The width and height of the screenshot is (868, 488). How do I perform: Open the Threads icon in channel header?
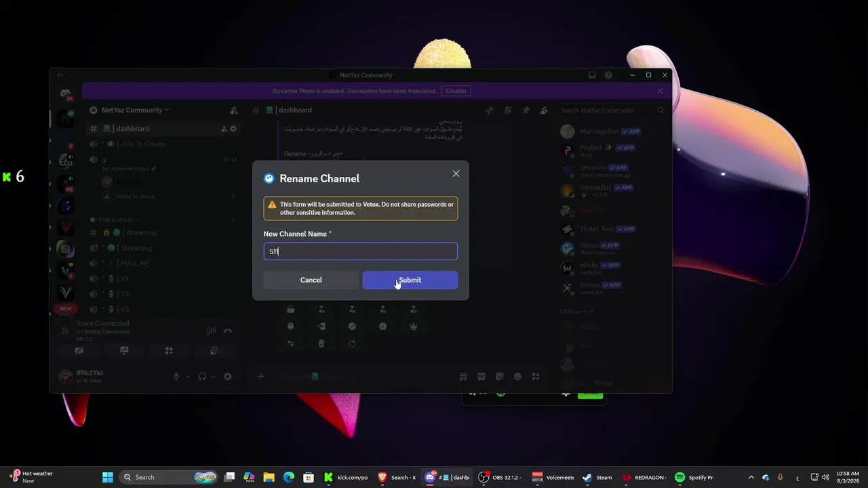490,110
